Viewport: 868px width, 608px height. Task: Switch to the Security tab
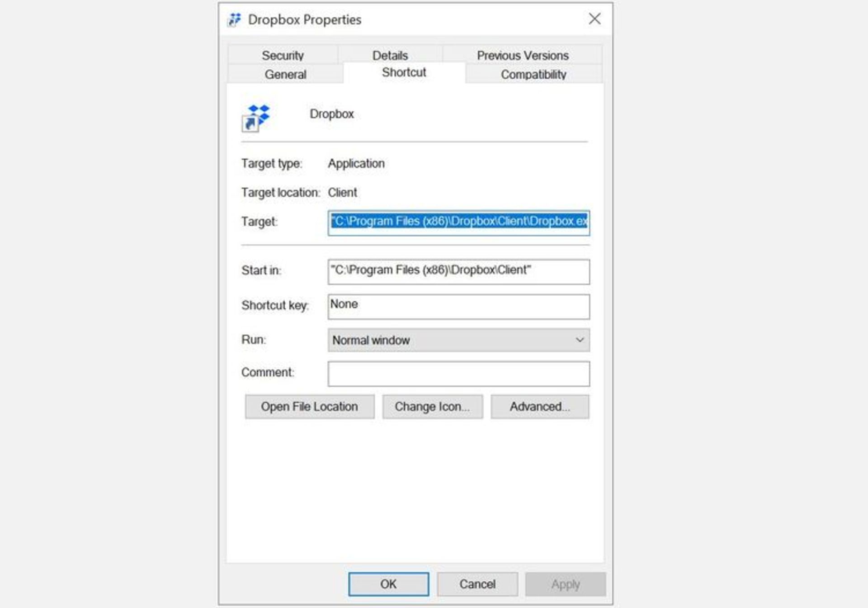point(283,55)
